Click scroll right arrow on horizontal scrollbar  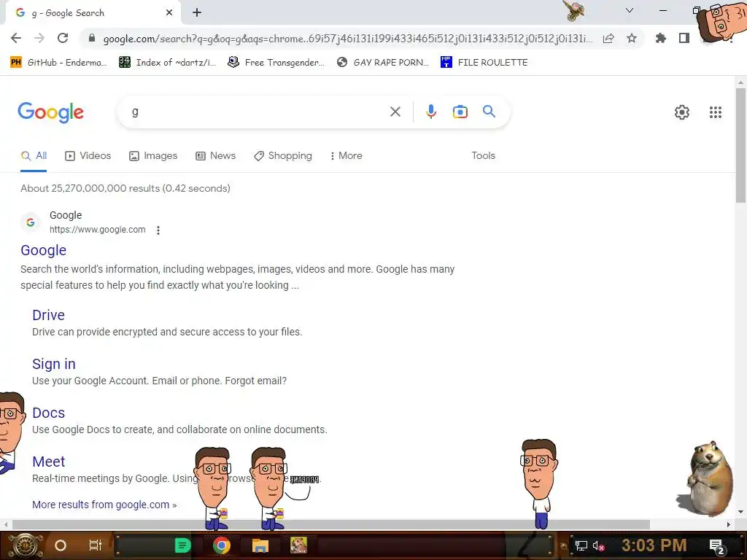[x=729, y=524]
